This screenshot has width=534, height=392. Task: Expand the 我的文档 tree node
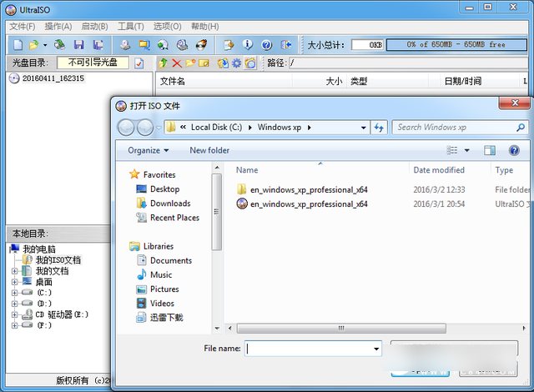click(15, 271)
